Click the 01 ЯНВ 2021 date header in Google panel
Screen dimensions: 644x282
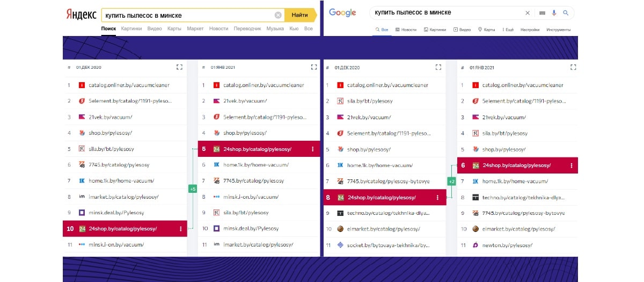pos(482,68)
